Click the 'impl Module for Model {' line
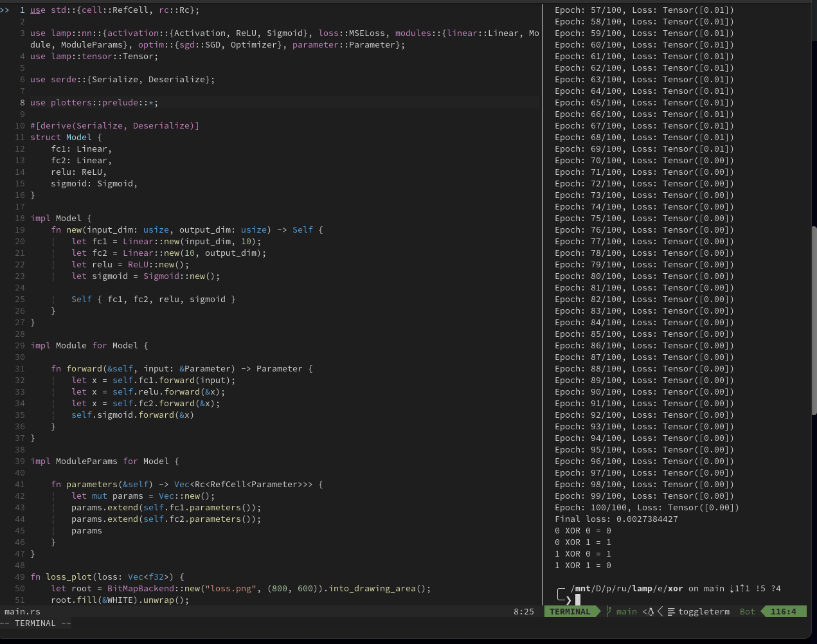 (x=89, y=345)
